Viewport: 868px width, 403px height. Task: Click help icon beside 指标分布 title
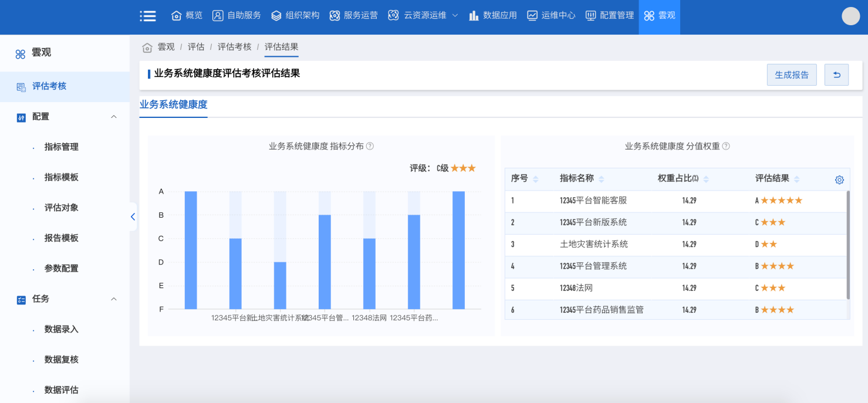click(x=370, y=146)
